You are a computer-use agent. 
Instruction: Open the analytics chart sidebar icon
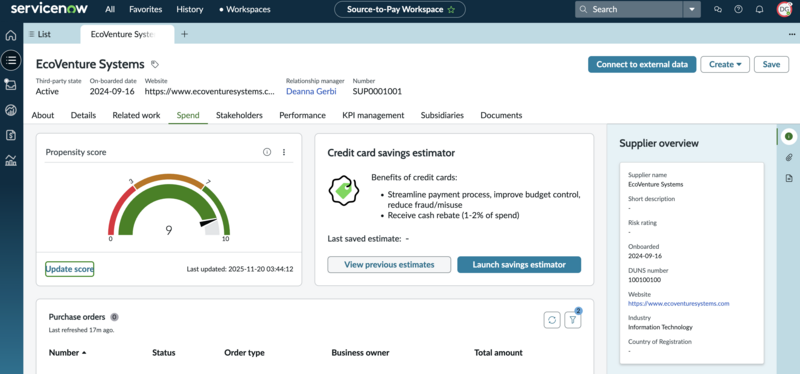(x=11, y=160)
